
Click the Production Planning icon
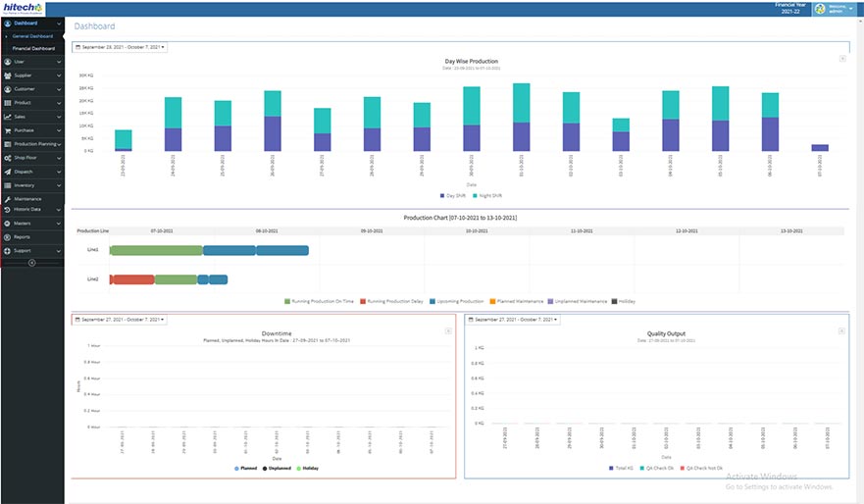[x=8, y=144]
